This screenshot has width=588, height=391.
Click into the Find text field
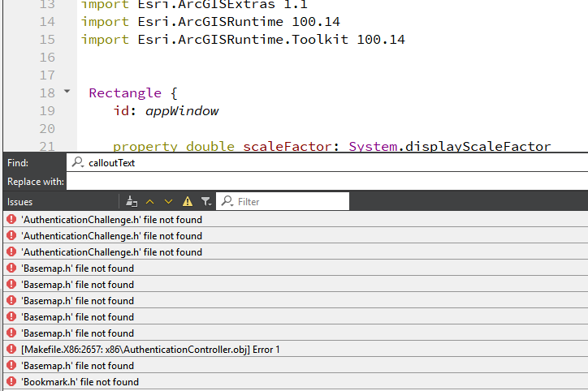tap(325, 162)
